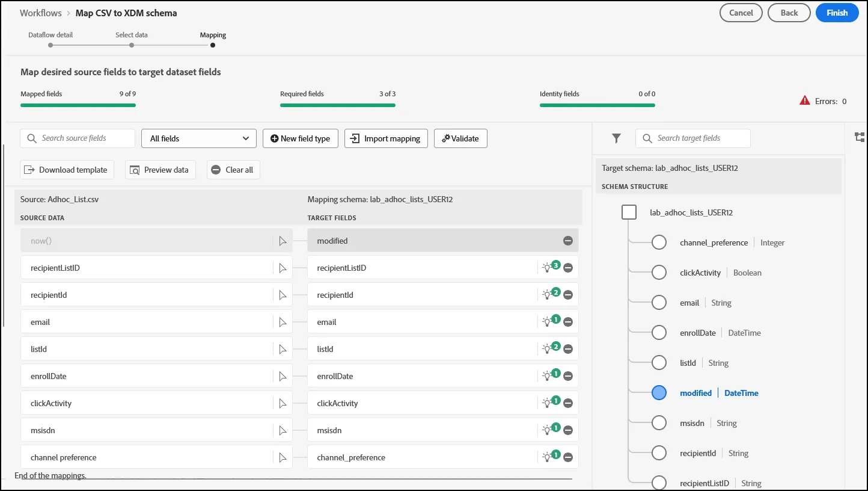This screenshot has width=868, height=491.
Task: Open the schema hierarchy icon at far right
Action: click(860, 137)
